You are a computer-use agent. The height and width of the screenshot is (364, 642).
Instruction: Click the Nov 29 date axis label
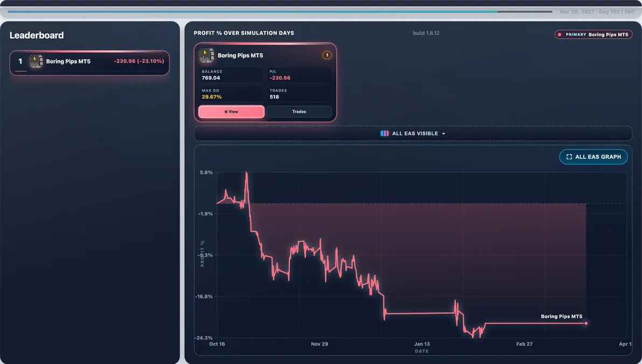click(x=319, y=344)
